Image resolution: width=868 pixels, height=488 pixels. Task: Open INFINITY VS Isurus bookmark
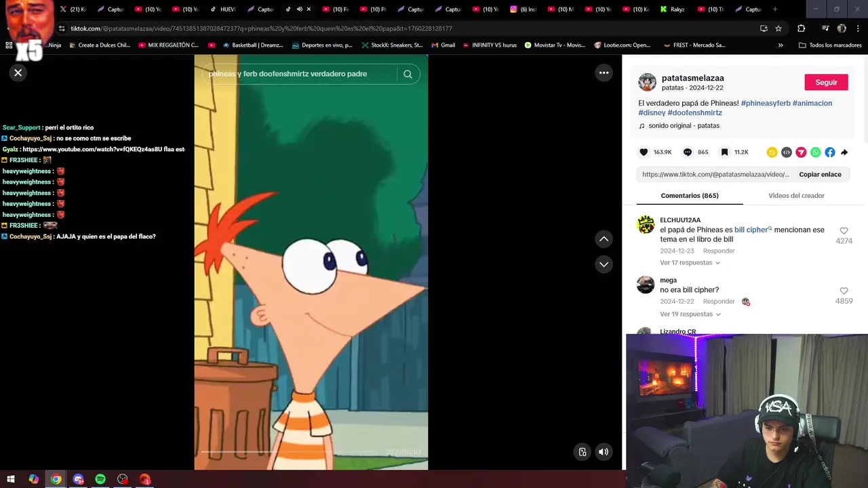click(x=490, y=45)
